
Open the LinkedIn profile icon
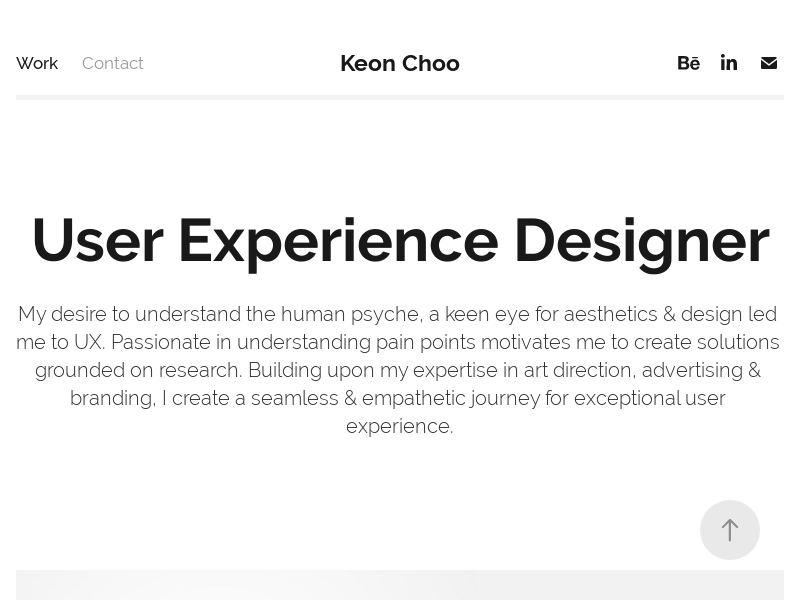coord(729,63)
